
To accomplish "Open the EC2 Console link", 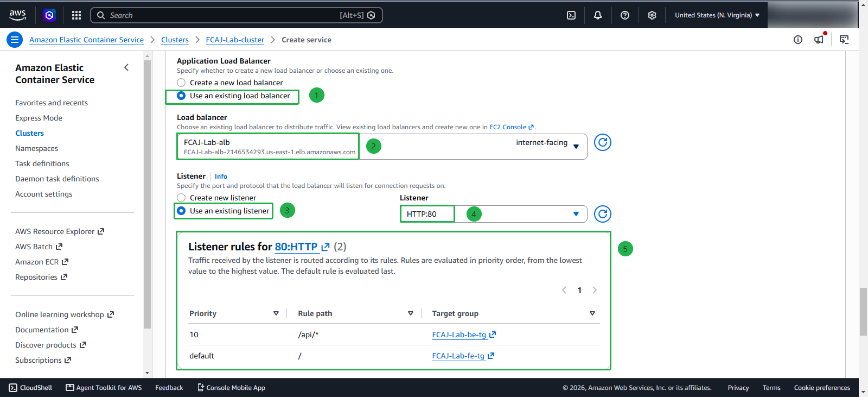I will [x=512, y=127].
